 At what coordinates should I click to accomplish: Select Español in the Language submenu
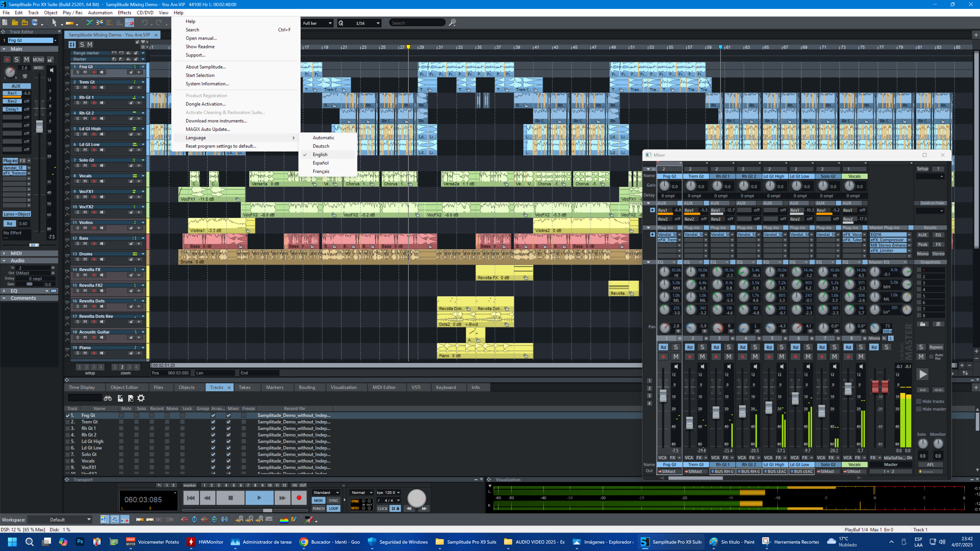pyautogui.click(x=321, y=163)
